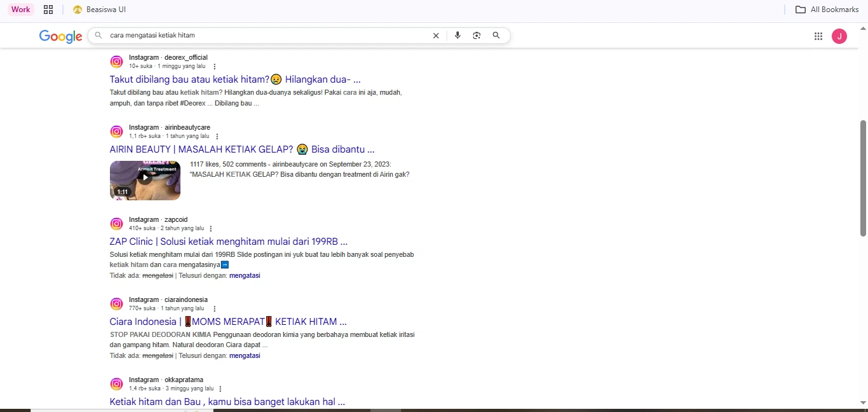Clear the search query with X
Viewport: 868px width, 412px height.
[436, 36]
